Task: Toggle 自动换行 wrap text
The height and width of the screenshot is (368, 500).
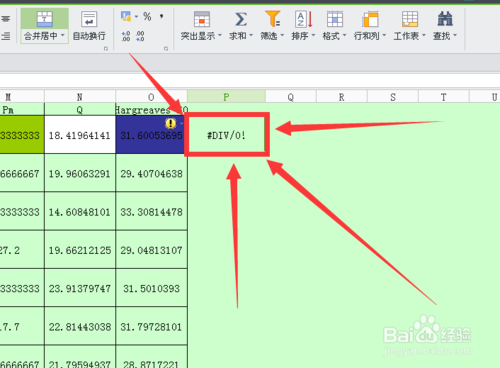Action: click(89, 26)
